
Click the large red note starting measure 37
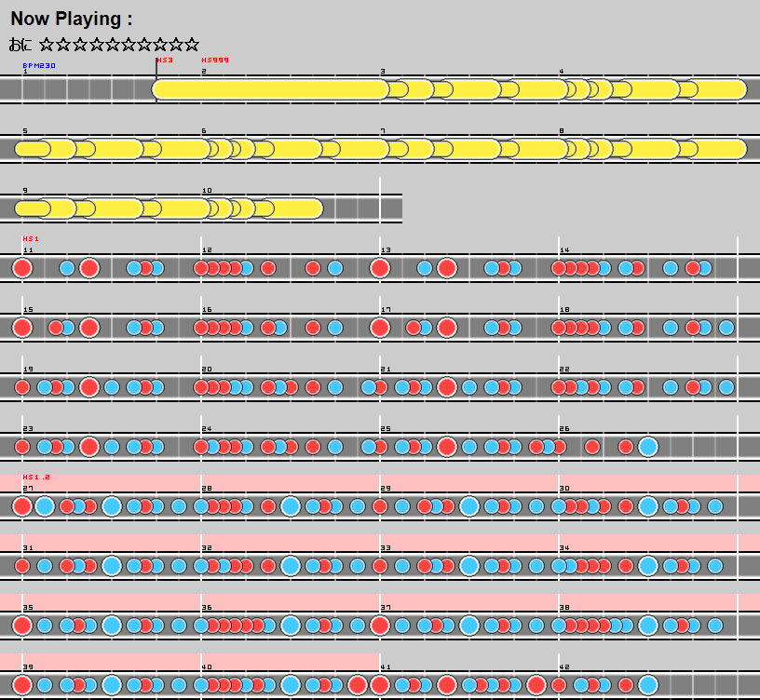tap(380, 626)
